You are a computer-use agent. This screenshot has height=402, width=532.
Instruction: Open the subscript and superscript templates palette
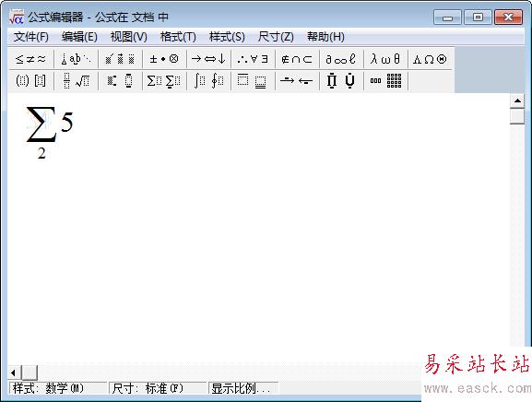[120, 81]
